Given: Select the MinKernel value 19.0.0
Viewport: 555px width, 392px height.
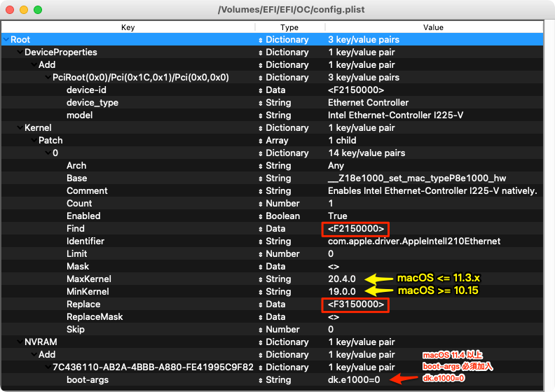Looking at the screenshot, I should pyautogui.click(x=341, y=292).
